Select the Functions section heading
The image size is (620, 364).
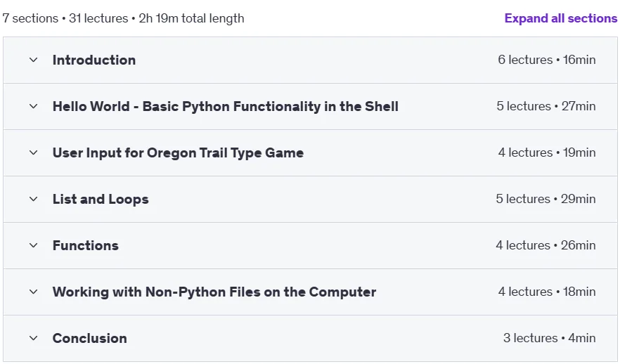click(x=86, y=245)
